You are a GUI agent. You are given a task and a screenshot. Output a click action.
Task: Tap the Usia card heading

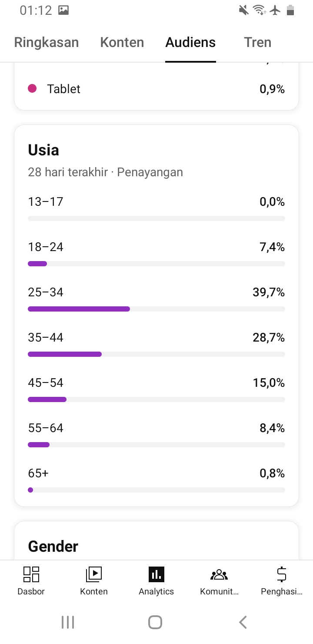(x=43, y=150)
